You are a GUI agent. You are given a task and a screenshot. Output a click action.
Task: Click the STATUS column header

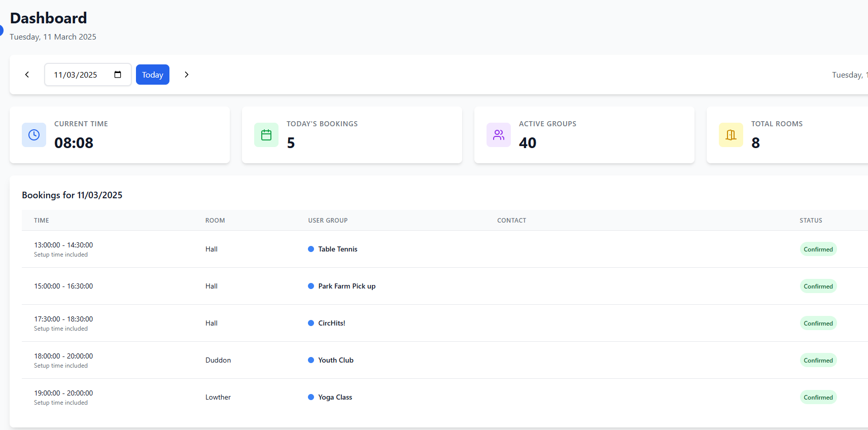point(811,221)
